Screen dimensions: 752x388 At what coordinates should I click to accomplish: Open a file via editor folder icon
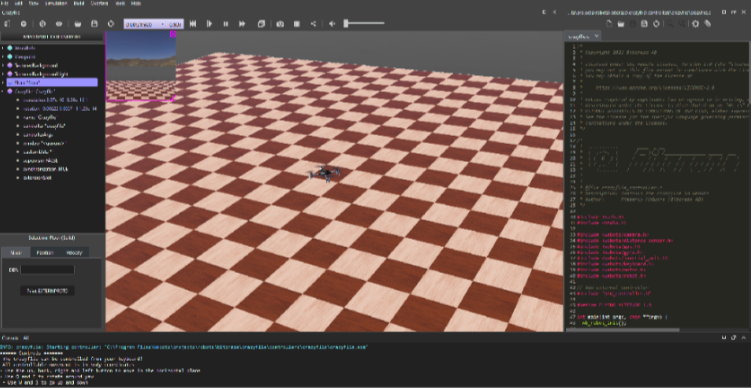[x=621, y=24]
